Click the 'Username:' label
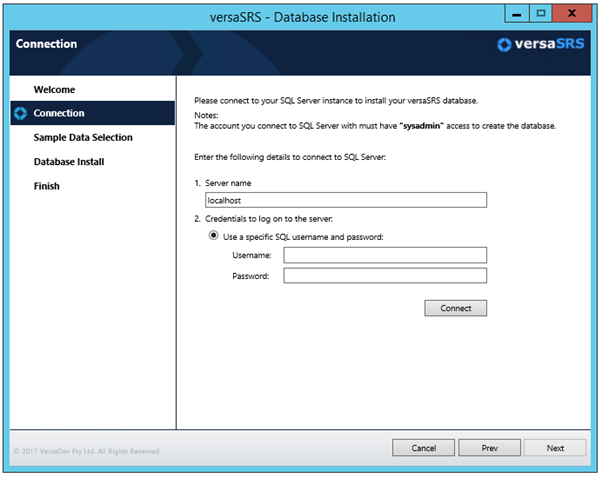 [x=252, y=255]
